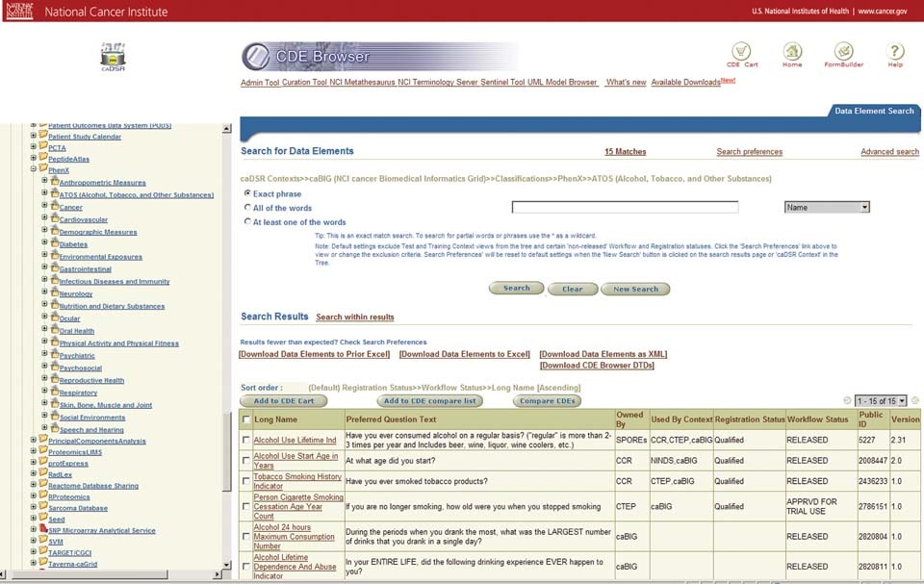The height and width of the screenshot is (584, 924).
Task: Check the Alcohol Use Lifetime Ind row
Action: (246, 440)
